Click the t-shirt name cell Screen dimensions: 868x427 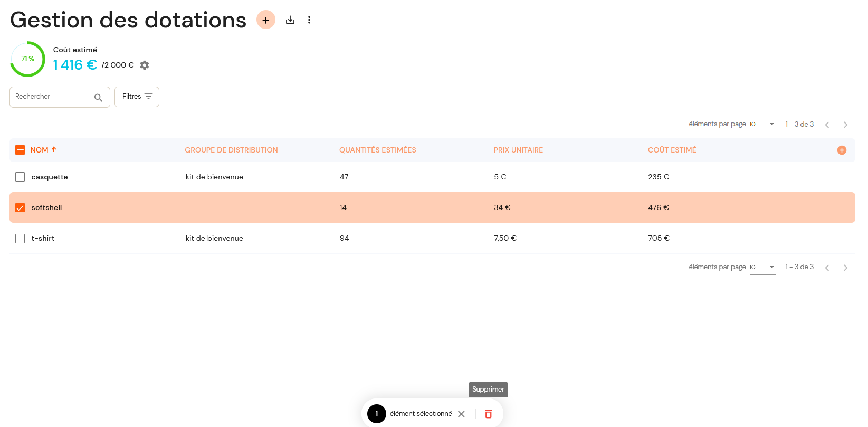point(43,238)
